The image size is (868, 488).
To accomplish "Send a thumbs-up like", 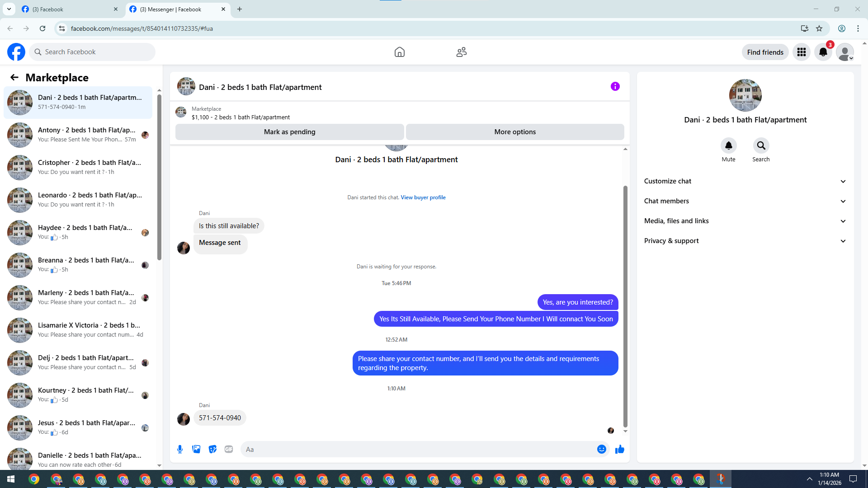I will [620, 449].
